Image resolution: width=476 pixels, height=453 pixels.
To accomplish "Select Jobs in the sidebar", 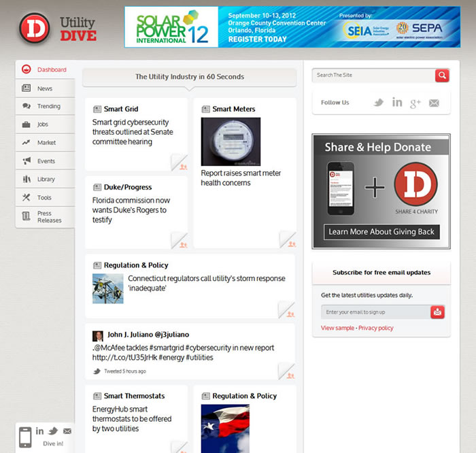I will click(46, 124).
